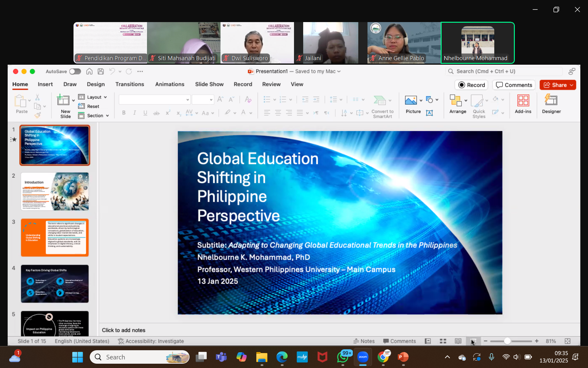Toggle Bold formatting button
Screen dimensions: 588x368
pyautogui.click(x=124, y=113)
